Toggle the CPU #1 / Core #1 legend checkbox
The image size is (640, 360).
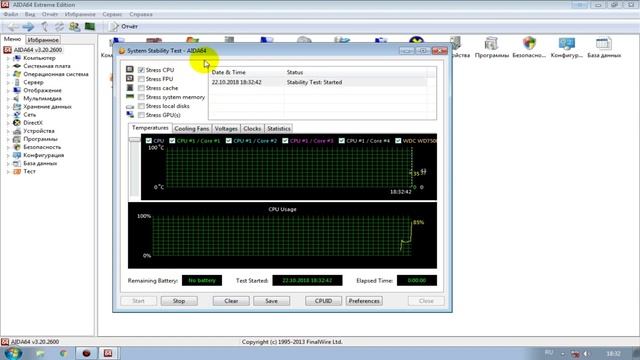[172, 141]
